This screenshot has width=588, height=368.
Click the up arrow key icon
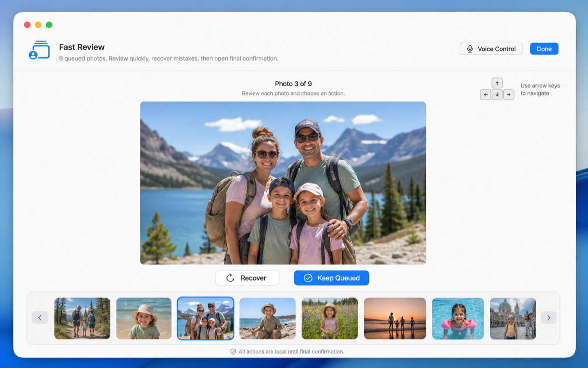click(497, 83)
